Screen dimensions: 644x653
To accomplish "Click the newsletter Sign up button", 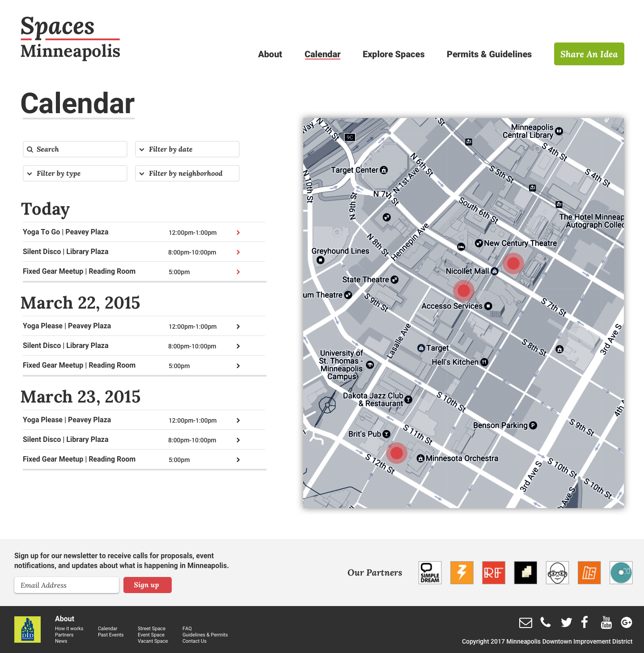I will point(147,585).
